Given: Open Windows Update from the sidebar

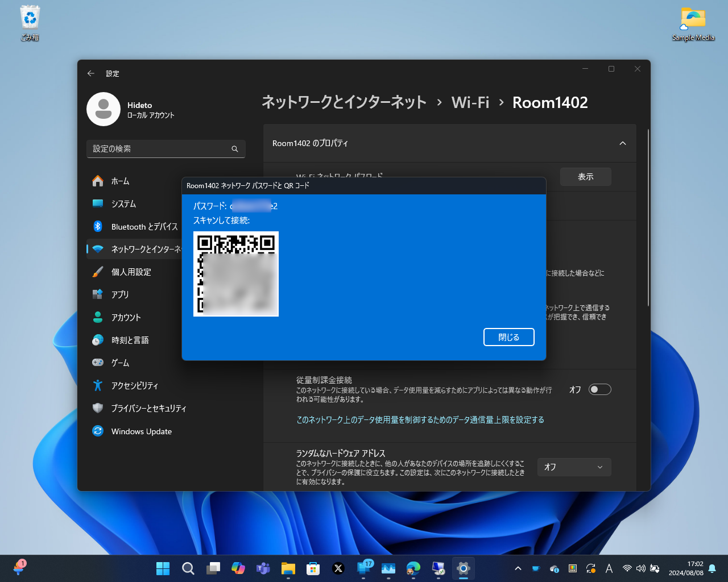Looking at the screenshot, I should [x=141, y=431].
